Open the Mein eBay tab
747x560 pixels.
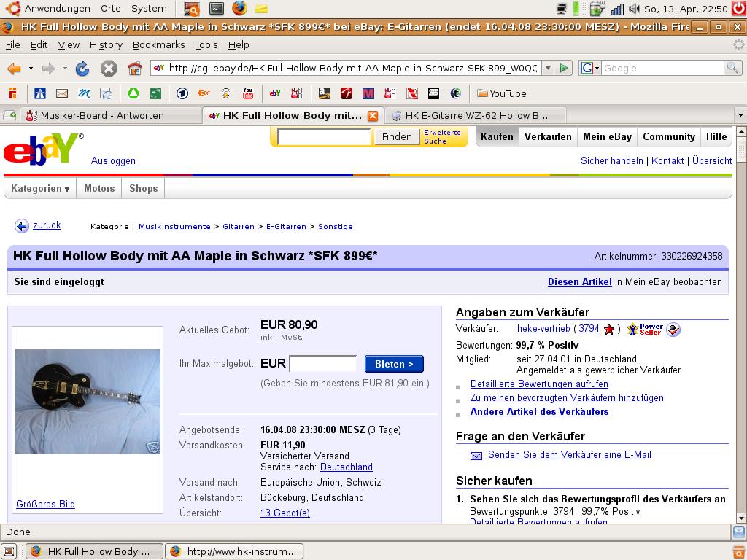coord(608,136)
